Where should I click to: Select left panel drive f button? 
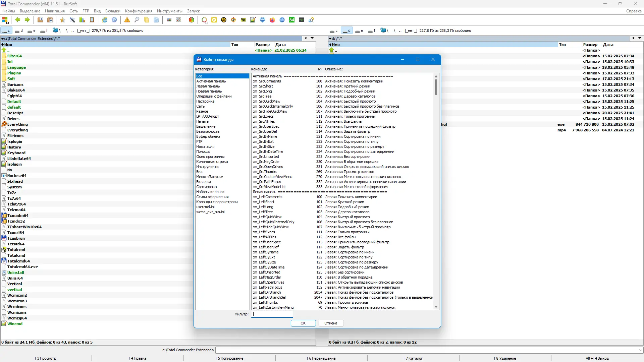click(x=44, y=31)
